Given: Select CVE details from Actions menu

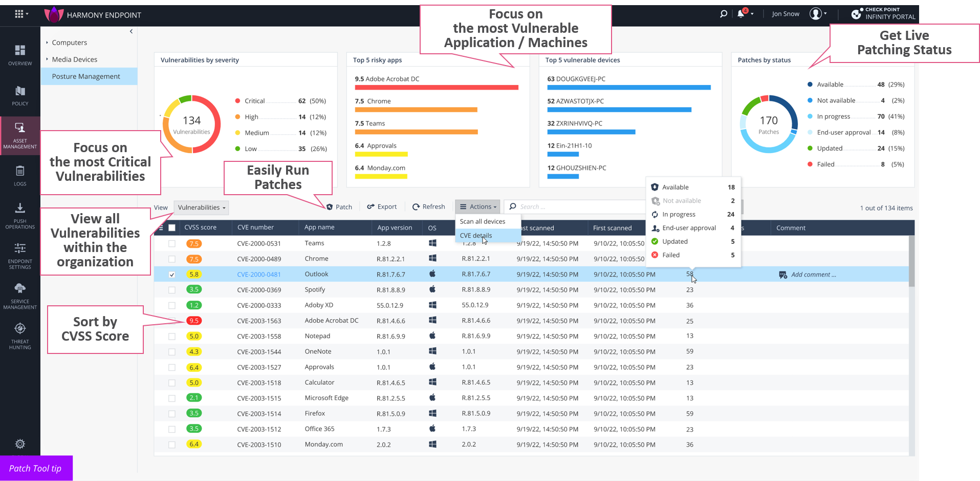Looking at the screenshot, I should click(x=488, y=236).
